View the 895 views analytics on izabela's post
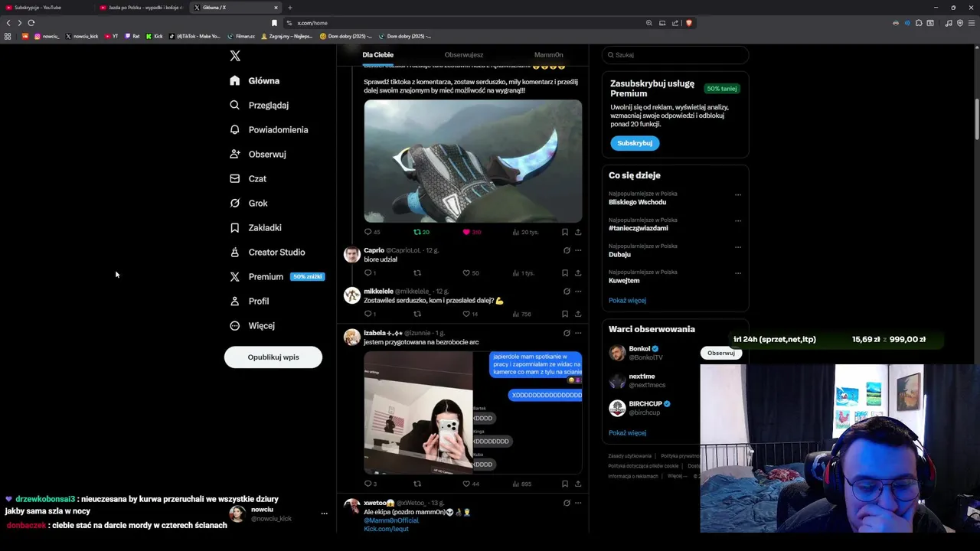 coord(521,484)
